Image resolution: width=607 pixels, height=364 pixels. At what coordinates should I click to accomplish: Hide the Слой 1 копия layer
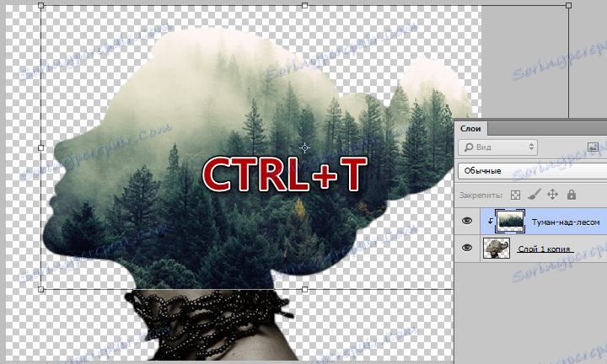click(x=467, y=248)
